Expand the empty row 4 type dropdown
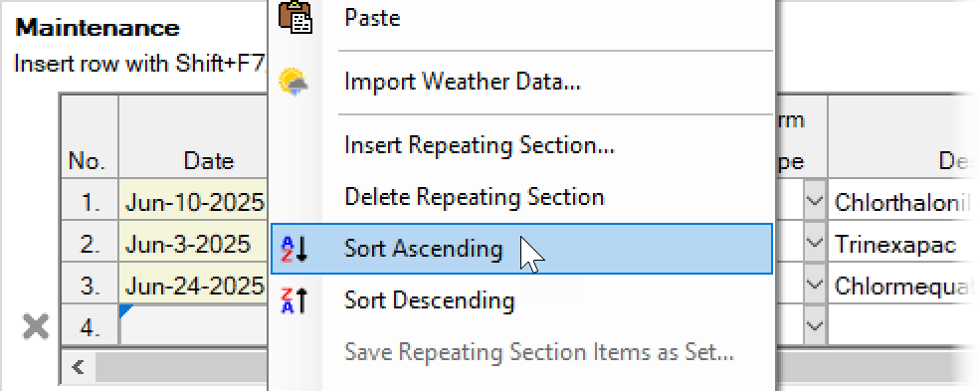 click(814, 324)
